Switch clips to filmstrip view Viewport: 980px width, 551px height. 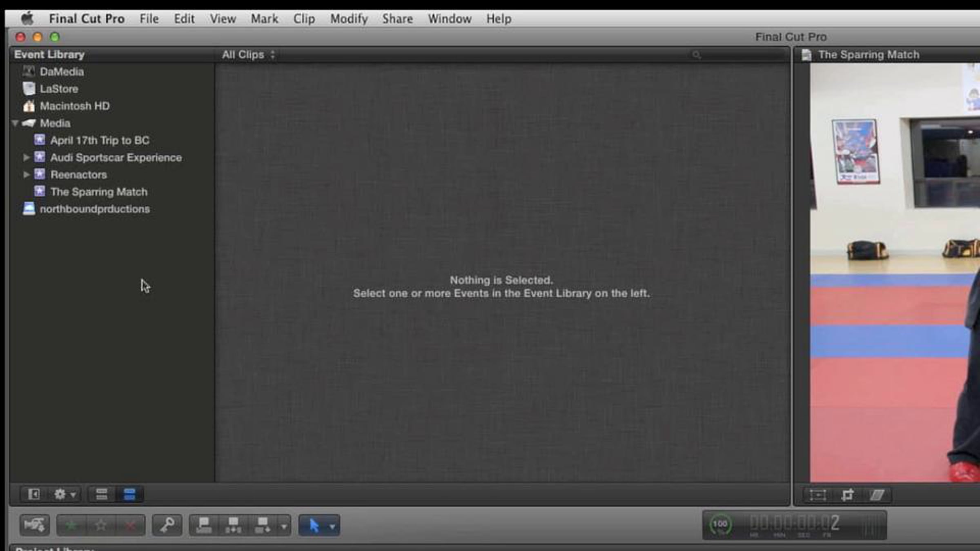[129, 495]
